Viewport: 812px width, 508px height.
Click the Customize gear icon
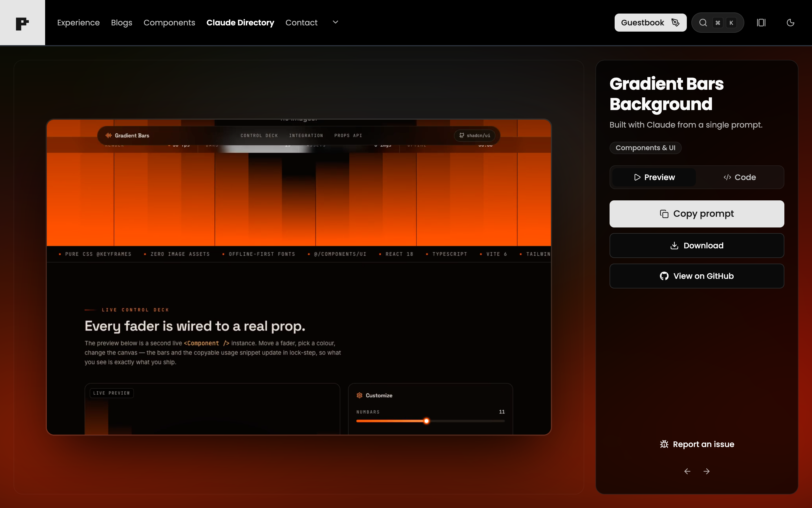click(x=359, y=395)
